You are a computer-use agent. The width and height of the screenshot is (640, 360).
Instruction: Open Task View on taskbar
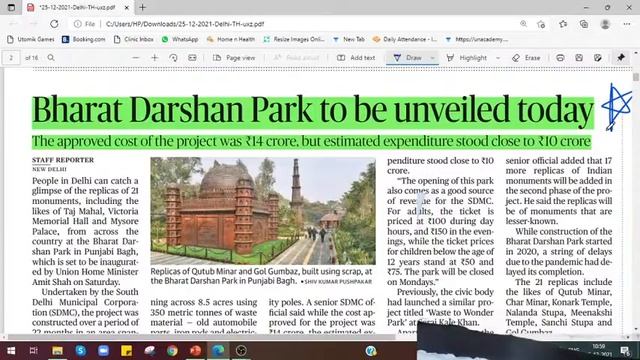pyautogui.click(x=34, y=351)
